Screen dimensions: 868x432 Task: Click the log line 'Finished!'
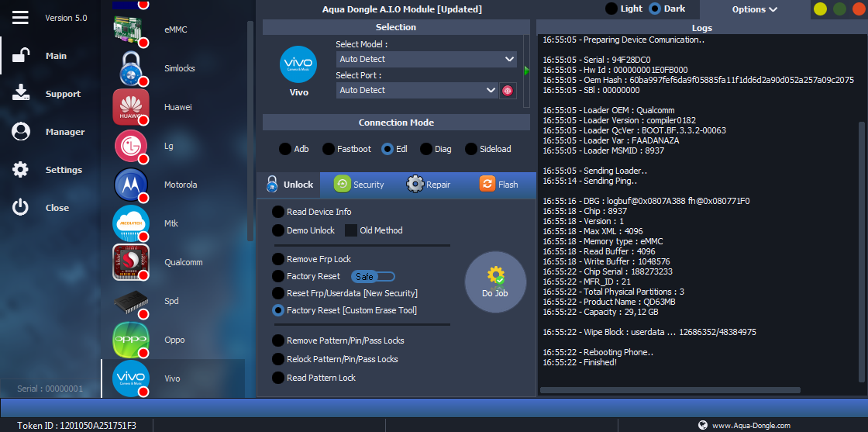click(580, 362)
